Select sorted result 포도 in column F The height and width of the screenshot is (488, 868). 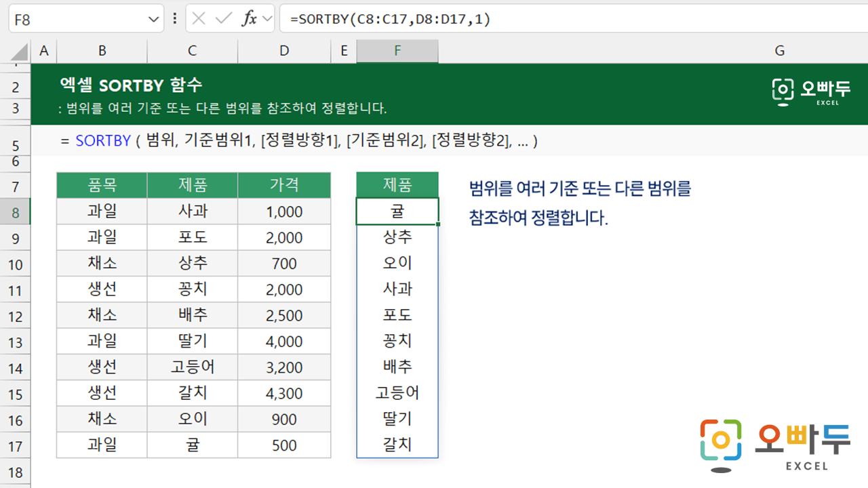pyautogui.click(x=397, y=315)
